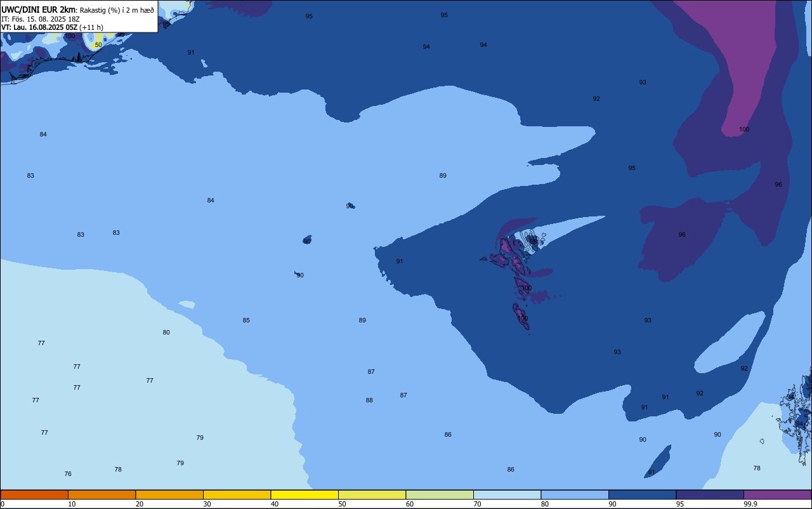The width and height of the screenshot is (812, 509).
Task: Click the 'IT: Fös. 15. 08. 2025 18Z' line
Action: coord(41,19)
